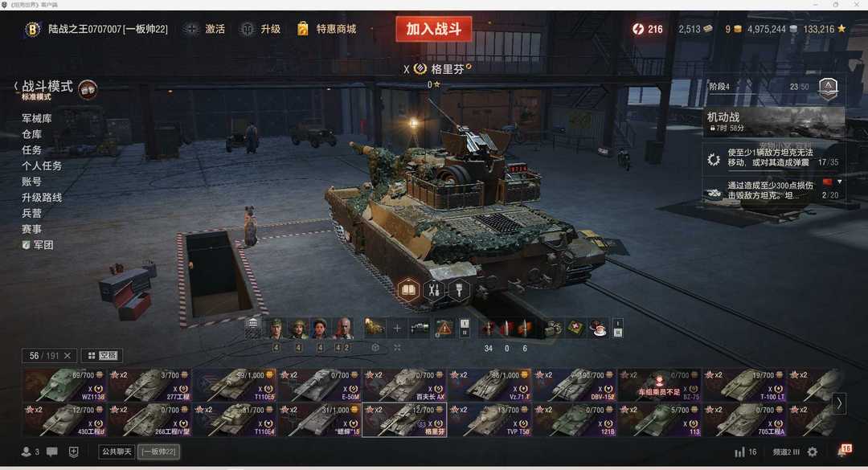Select the coffee cup consumable slot
This screenshot has height=470, width=868.
[x=598, y=329]
